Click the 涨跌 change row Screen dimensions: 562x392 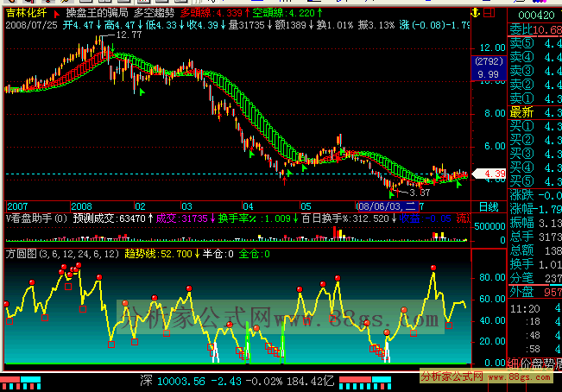535,195
